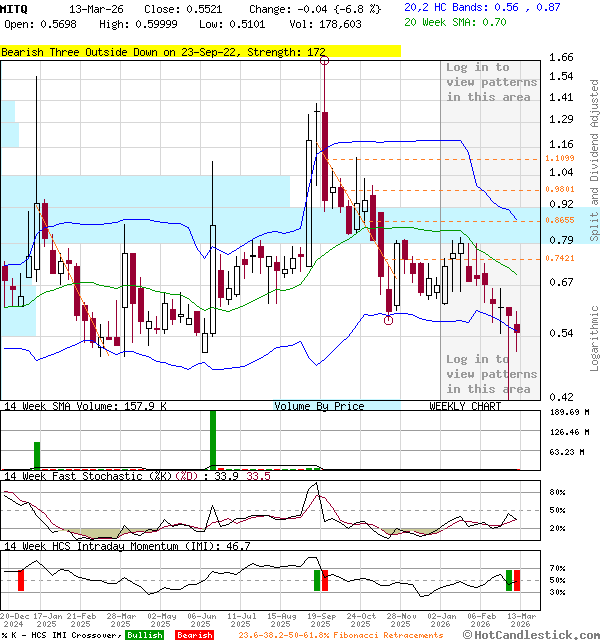Click the WEEKLY CHART label

pyautogui.click(x=465, y=406)
